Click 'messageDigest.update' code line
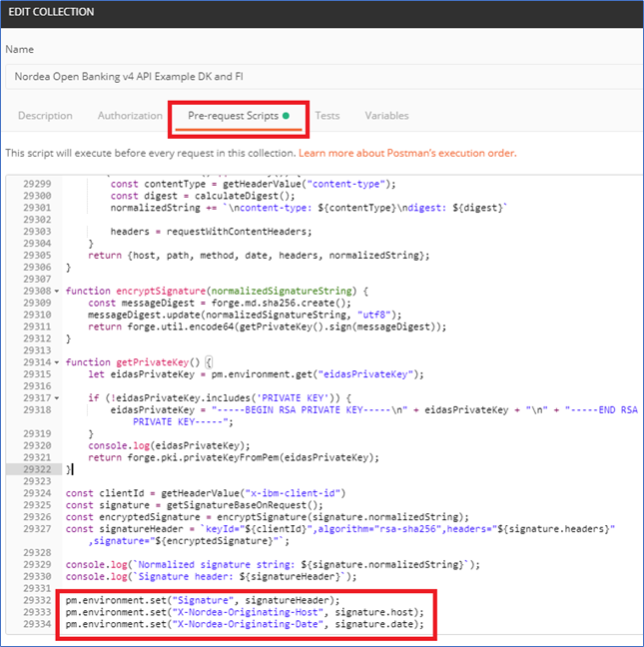 tap(245, 315)
